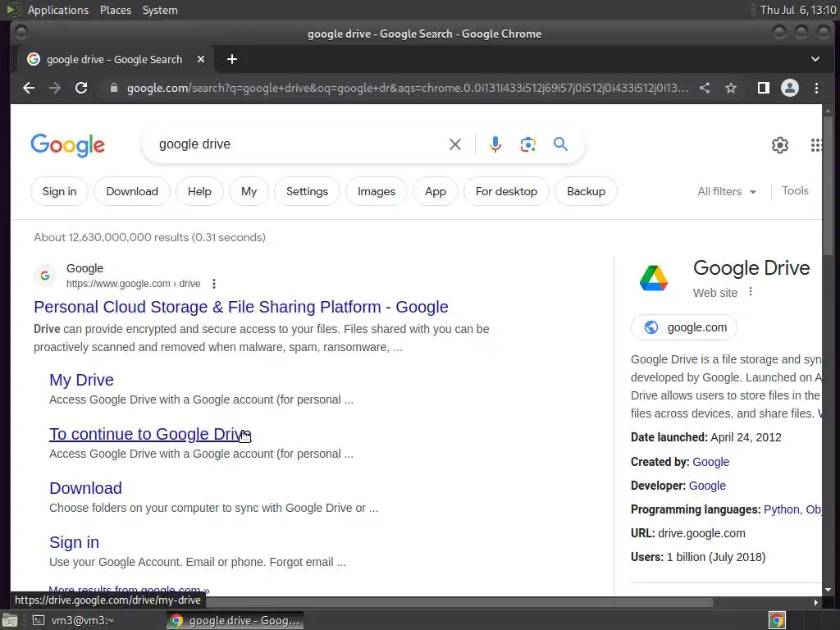Open Google quick settings gear
840x630 pixels.
pyautogui.click(x=780, y=144)
